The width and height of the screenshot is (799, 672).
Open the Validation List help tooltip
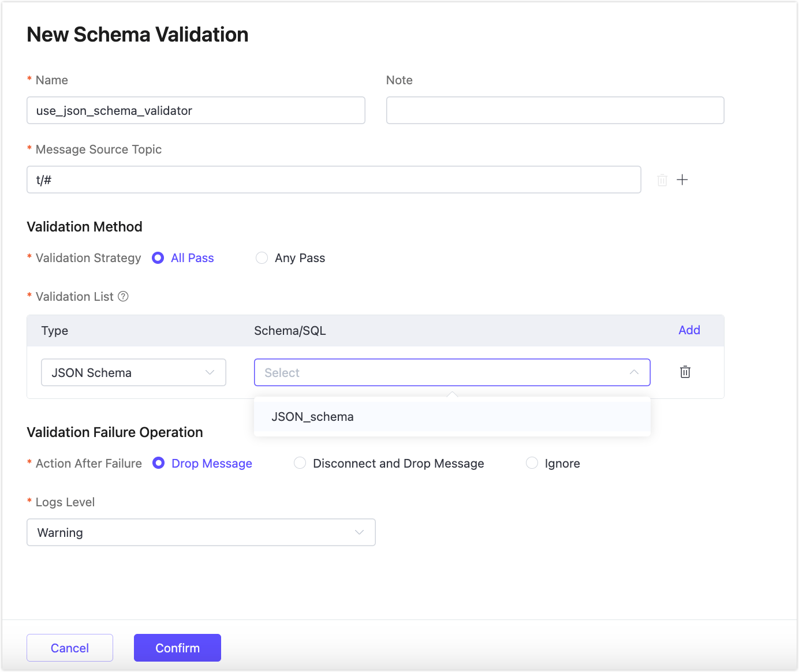coord(123,296)
